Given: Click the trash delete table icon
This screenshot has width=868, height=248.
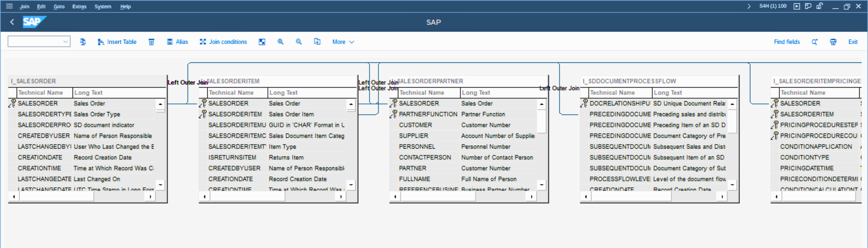Looking at the screenshot, I should 151,42.
